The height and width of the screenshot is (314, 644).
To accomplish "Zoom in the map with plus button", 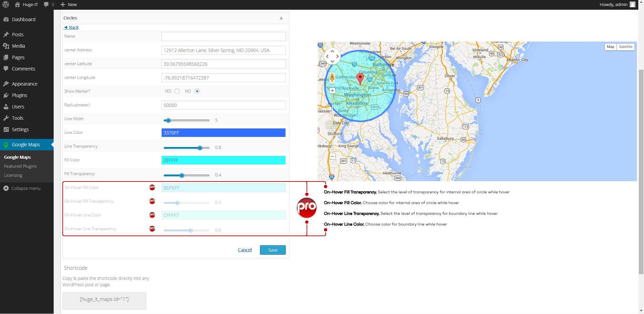I will (332, 90).
